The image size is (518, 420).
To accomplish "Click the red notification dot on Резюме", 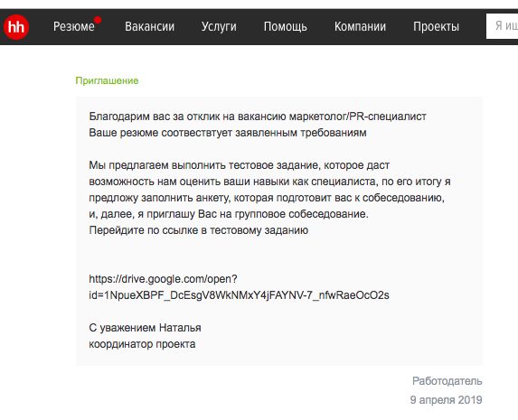I will click(98, 20).
